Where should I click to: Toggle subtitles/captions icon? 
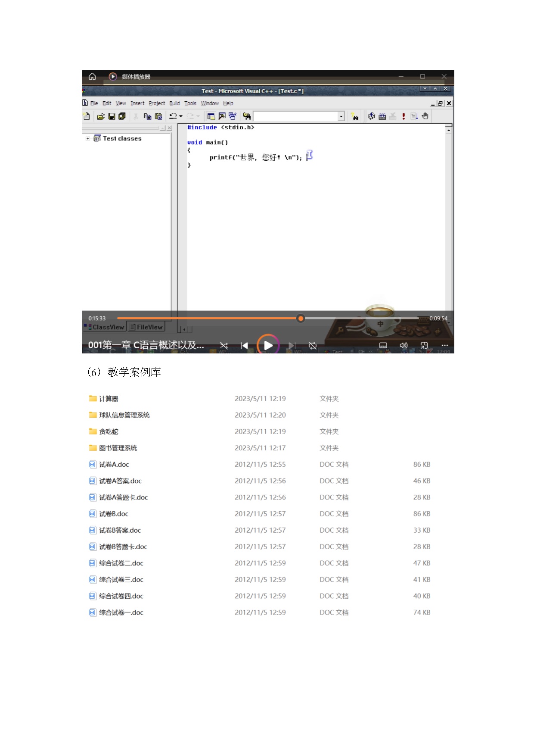[383, 346]
